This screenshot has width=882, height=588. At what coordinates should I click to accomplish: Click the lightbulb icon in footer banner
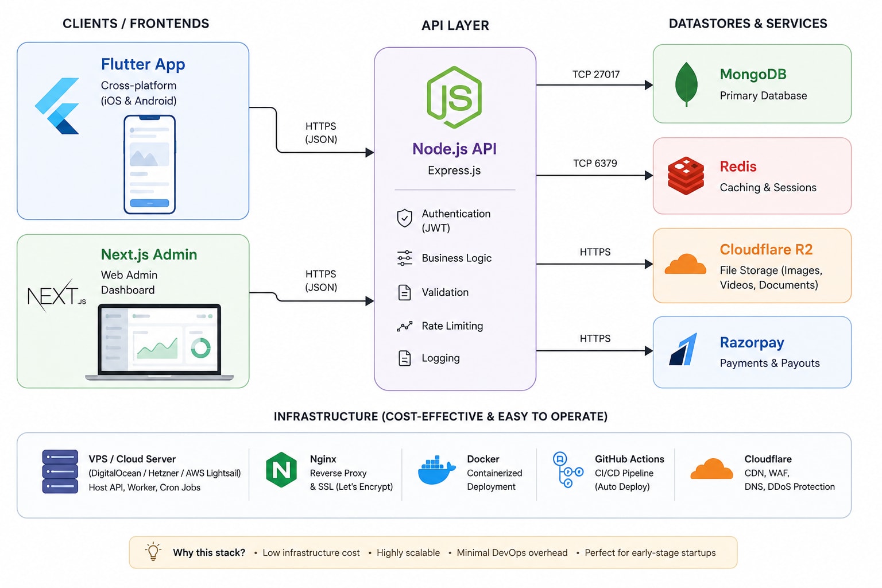point(153,551)
